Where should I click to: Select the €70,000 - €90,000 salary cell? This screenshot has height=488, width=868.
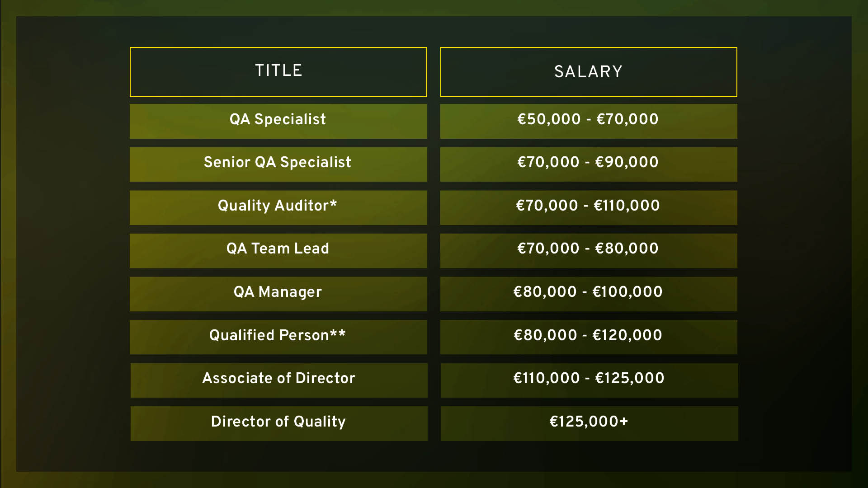click(x=589, y=164)
